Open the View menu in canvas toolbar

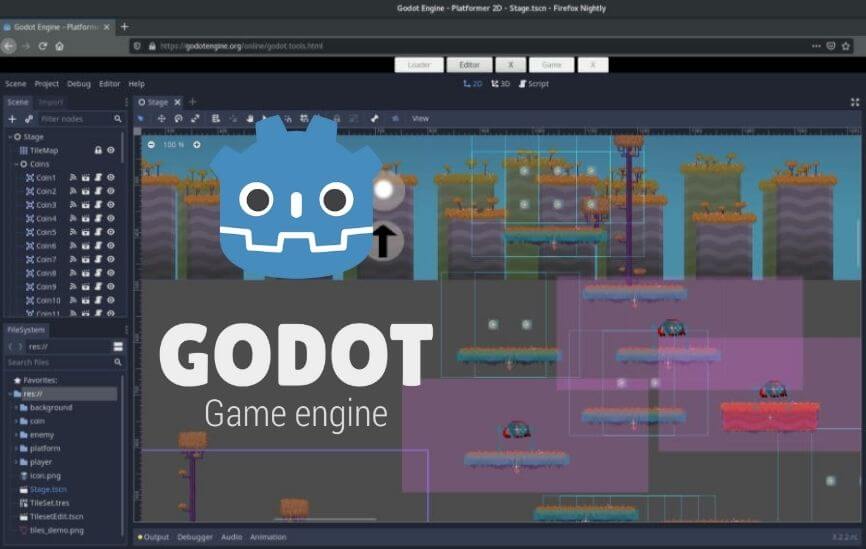click(x=420, y=119)
